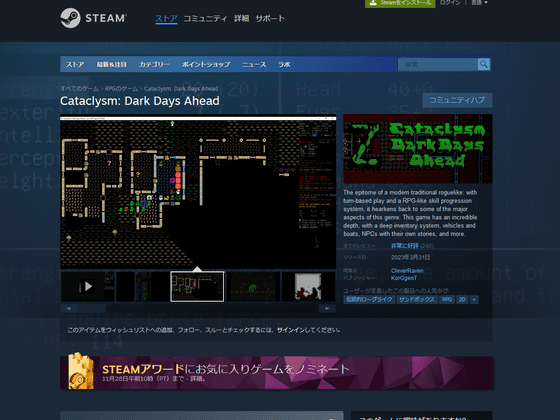Open the サポート top menu item
The image size is (560, 420).
[x=270, y=19]
